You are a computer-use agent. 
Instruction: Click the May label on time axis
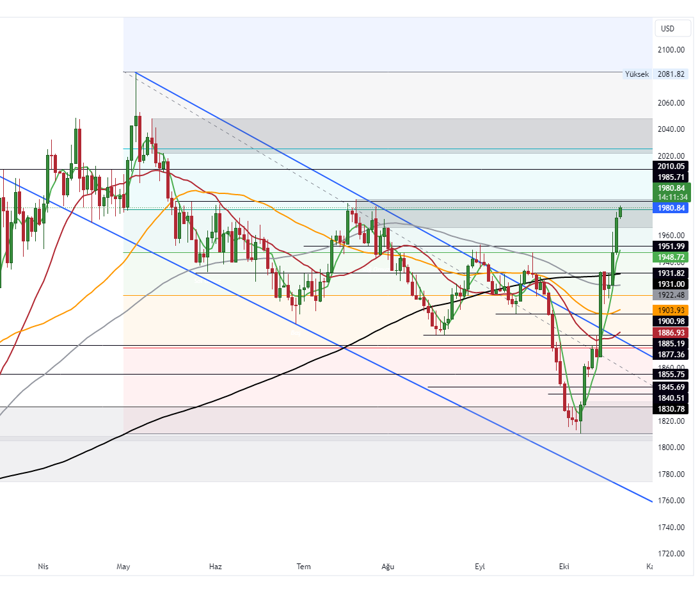pyautogui.click(x=123, y=567)
